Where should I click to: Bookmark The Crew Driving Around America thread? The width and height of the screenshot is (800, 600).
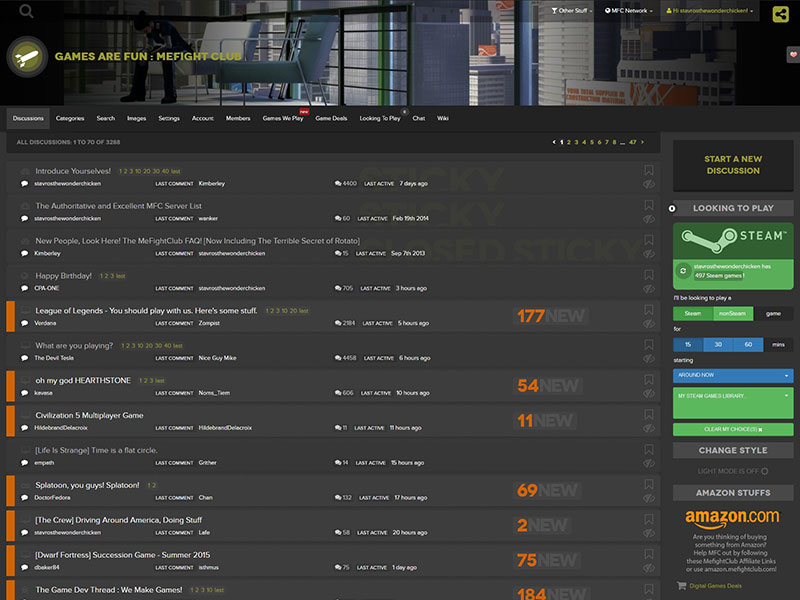(x=648, y=519)
